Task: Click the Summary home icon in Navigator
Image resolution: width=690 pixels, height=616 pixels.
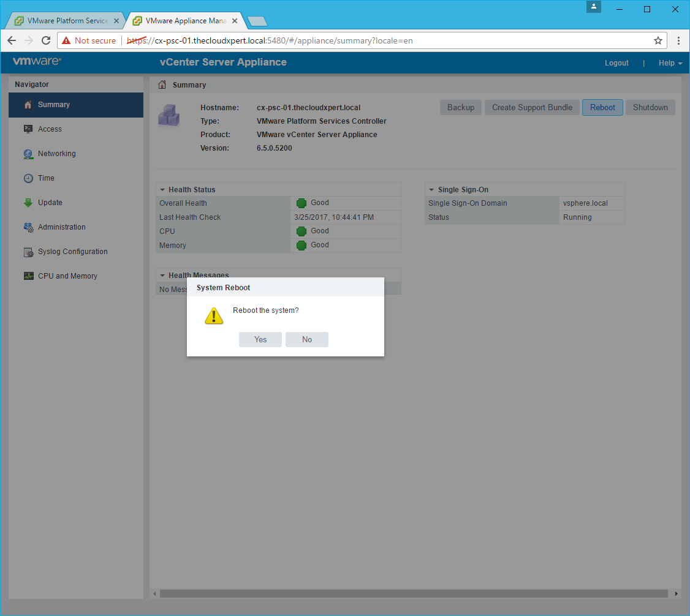Action: click(28, 105)
